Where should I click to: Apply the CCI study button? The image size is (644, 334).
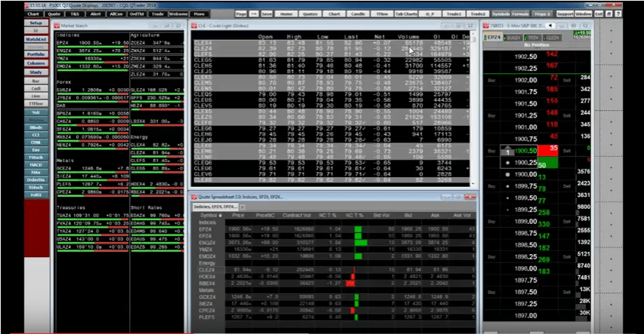pyautogui.click(x=36, y=135)
